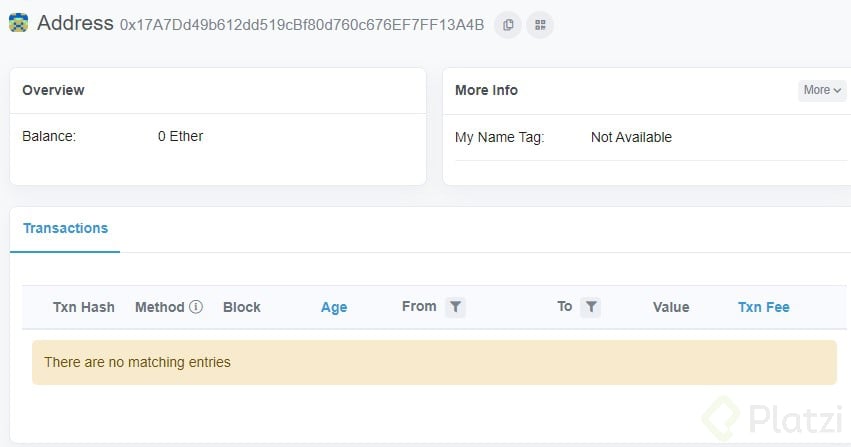This screenshot has height=447, width=851.
Task: Switch to the Transactions tab
Action: [x=65, y=228]
